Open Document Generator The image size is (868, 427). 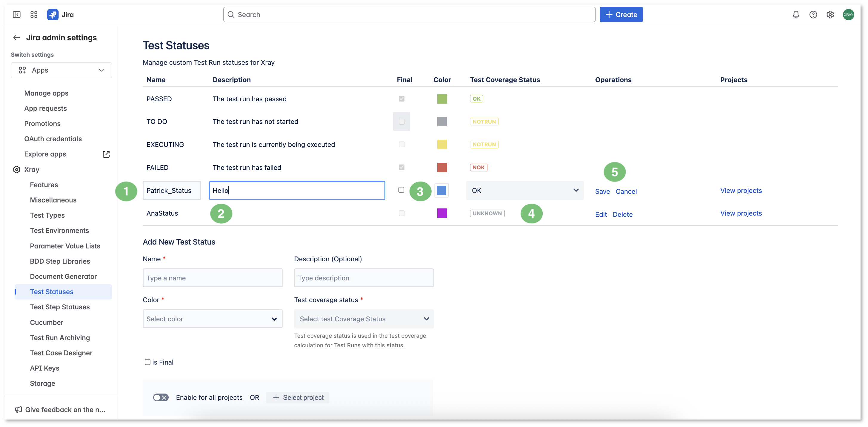(63, 276)
